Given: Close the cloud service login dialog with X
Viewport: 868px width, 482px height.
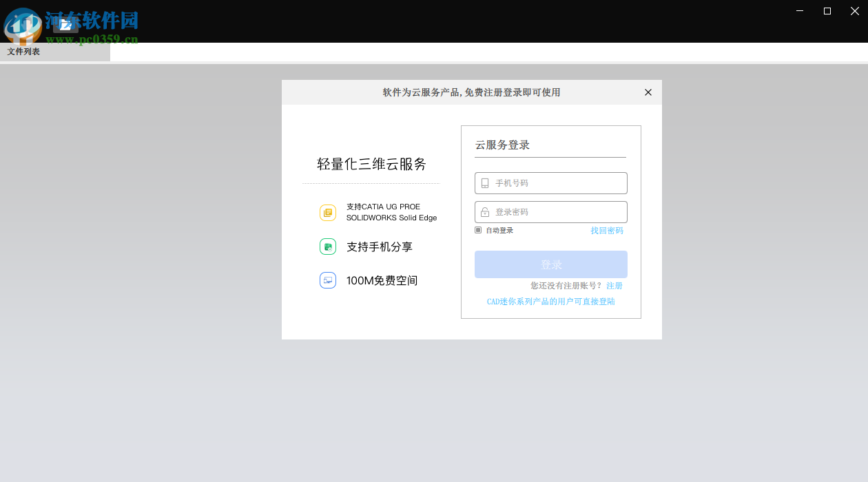Looking at the screenshot, I should pos(648,92).
